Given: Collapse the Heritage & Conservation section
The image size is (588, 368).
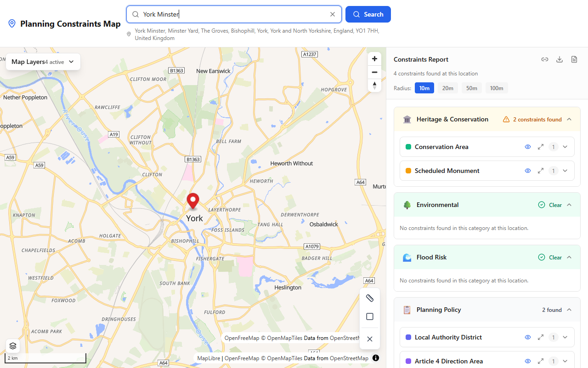Looking at the screenshot, I should pos(569,119).
